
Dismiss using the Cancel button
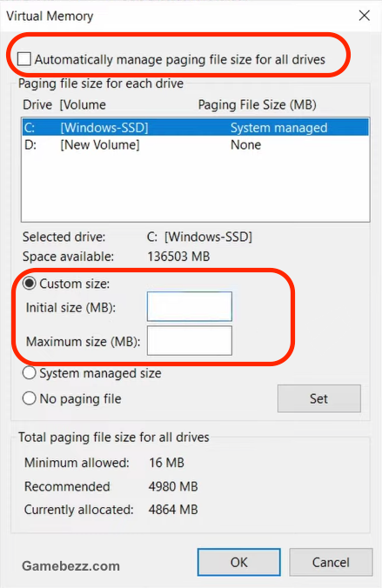click(331, 562)
